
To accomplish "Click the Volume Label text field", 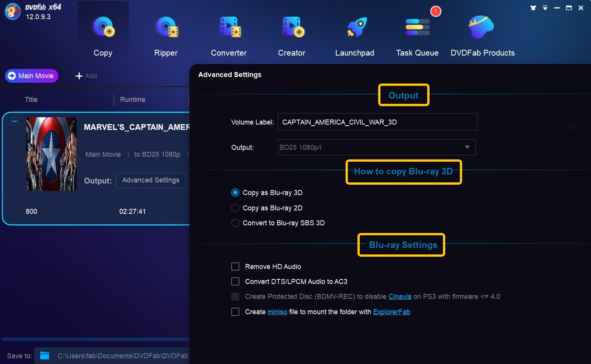I will pyautogui.click(x=377, y=122).
